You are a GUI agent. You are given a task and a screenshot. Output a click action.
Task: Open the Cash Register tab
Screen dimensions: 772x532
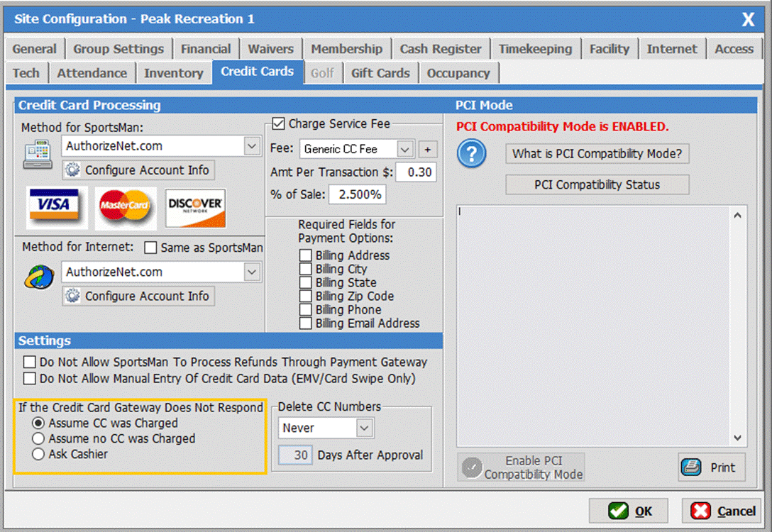440,49
